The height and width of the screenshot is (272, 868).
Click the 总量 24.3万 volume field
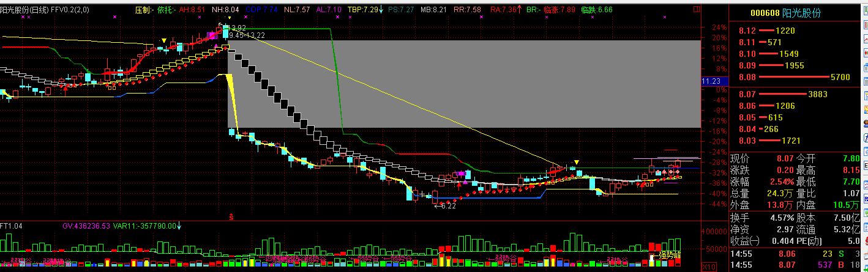762,194
